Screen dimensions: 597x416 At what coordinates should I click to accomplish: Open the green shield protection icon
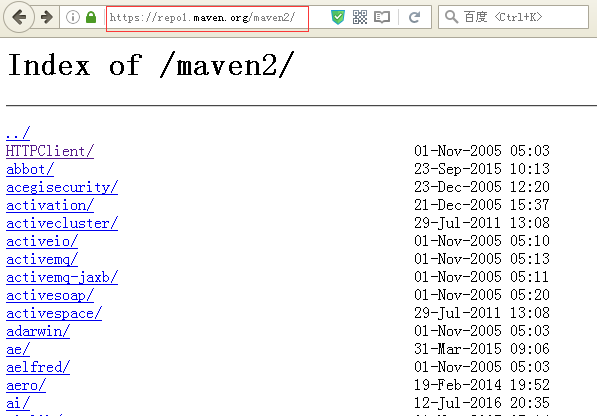click(338, 17)
